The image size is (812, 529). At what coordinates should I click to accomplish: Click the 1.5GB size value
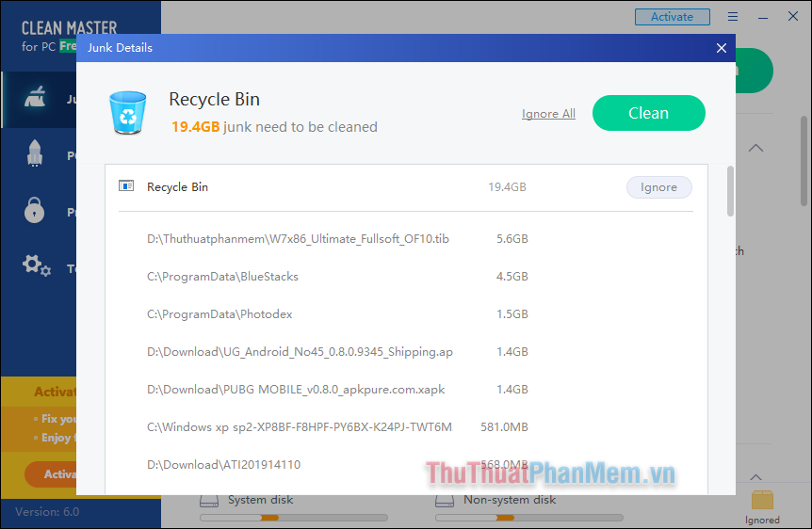(x=512, y=314)
